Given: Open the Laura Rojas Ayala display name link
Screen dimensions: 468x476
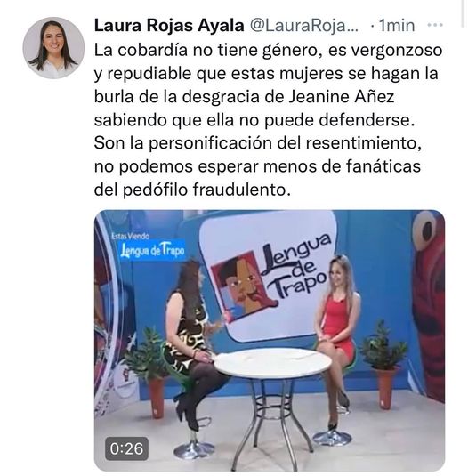Looking at the screenshot, I should 169,25.
